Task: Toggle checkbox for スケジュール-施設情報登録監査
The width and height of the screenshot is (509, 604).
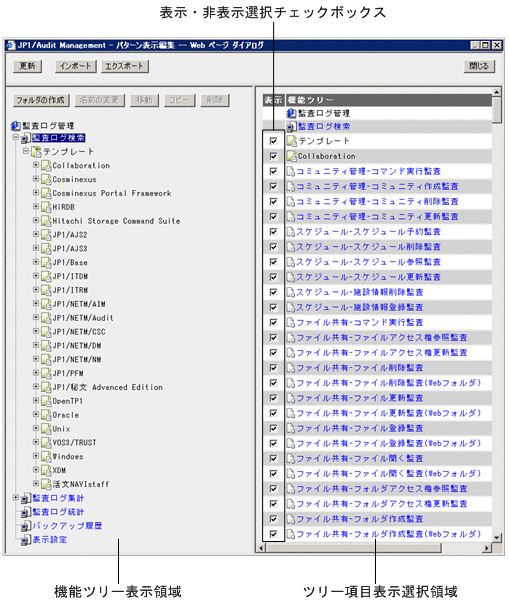Action: [x=273, y=307]
